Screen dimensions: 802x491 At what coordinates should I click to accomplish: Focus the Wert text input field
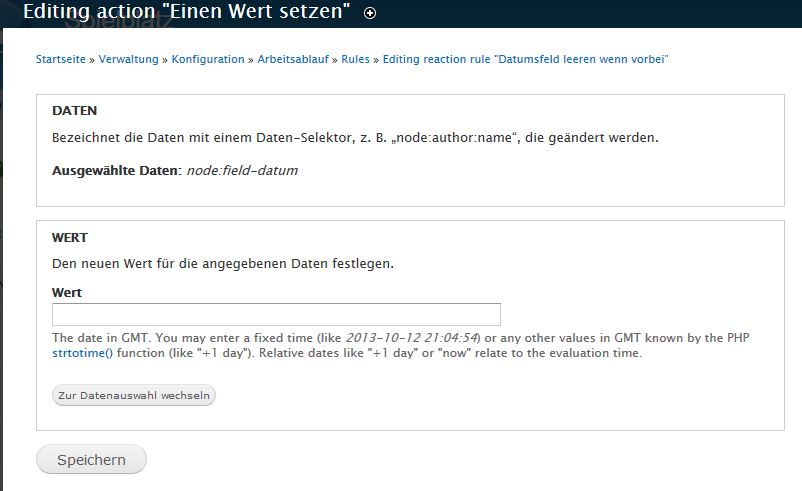coord(276,314)
